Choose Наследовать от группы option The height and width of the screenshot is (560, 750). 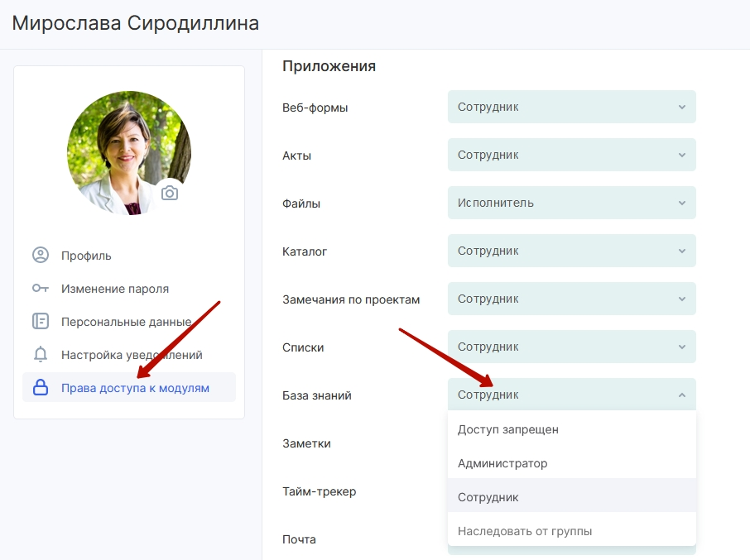coord(571,531)
